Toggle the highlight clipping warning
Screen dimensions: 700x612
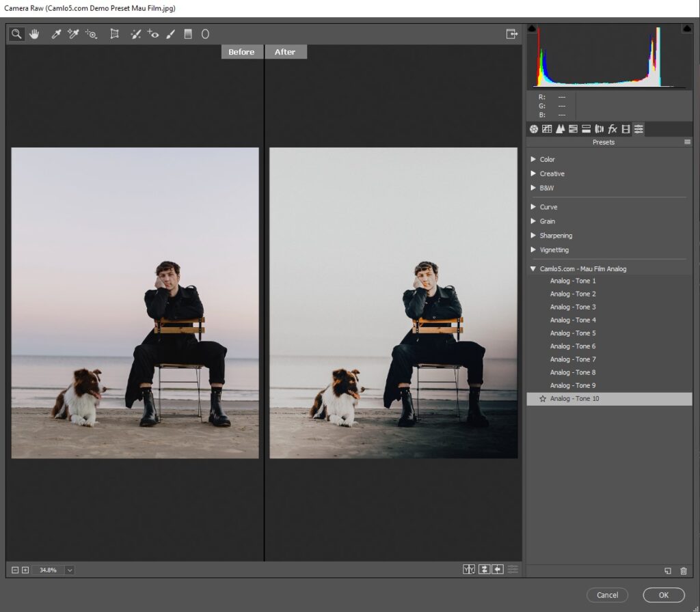click(x=686, y=29)
